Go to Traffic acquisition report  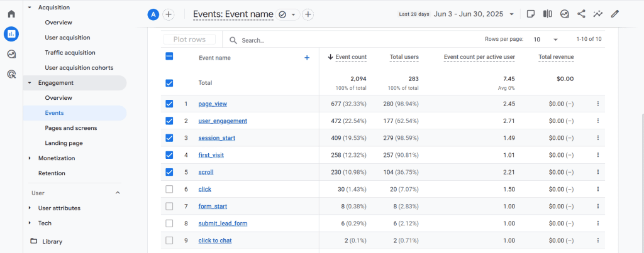click(70, 53)
